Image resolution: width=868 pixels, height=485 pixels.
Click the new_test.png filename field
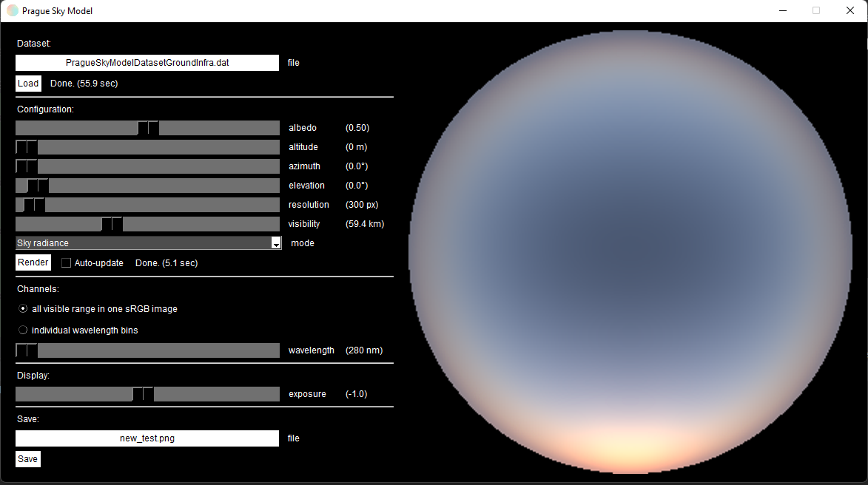pos(147,438)
